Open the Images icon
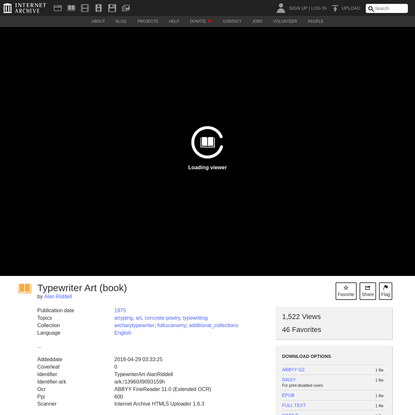 [126, 8]
